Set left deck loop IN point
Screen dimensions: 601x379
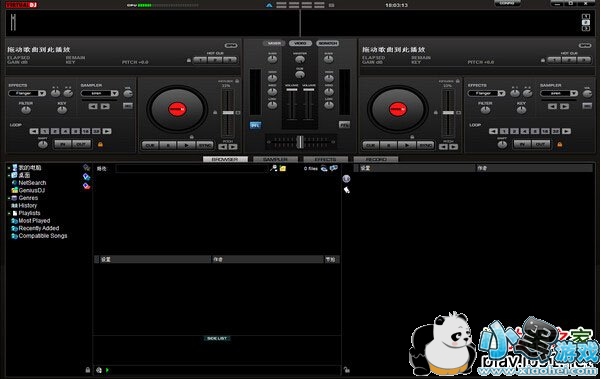[x=63, y=144]
